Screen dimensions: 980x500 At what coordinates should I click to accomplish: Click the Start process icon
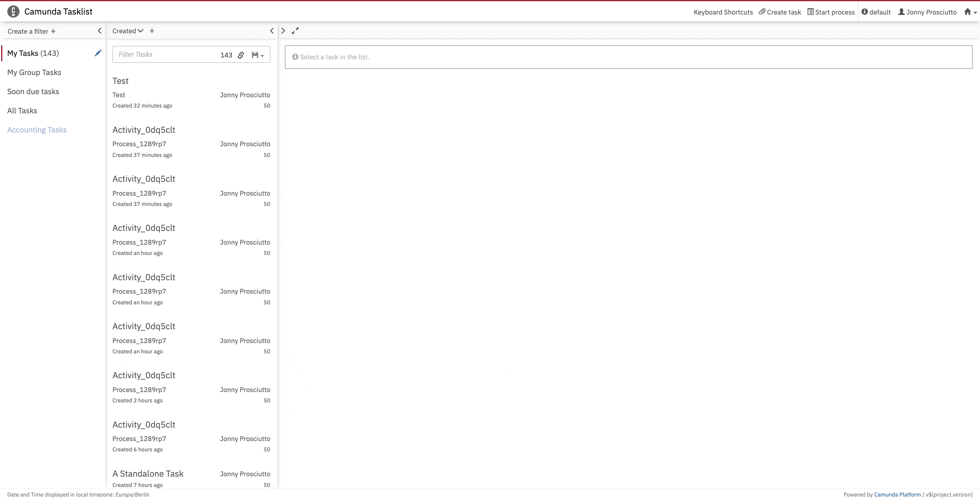pos(811,12)
